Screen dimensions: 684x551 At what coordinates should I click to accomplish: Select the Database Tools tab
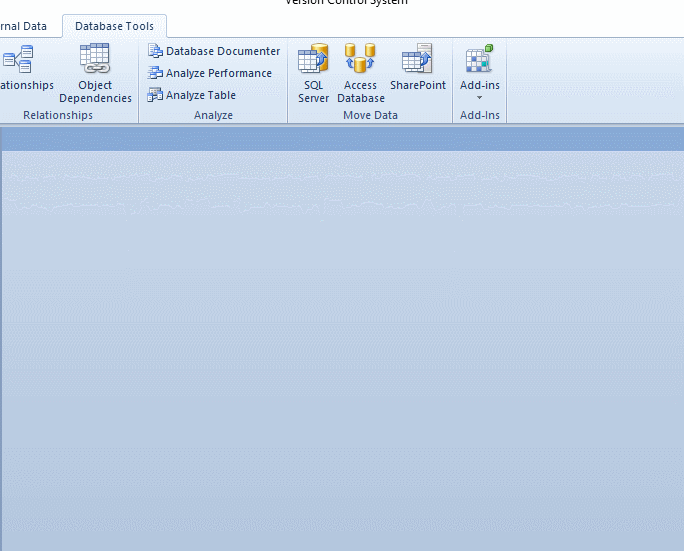click(114, 26)
